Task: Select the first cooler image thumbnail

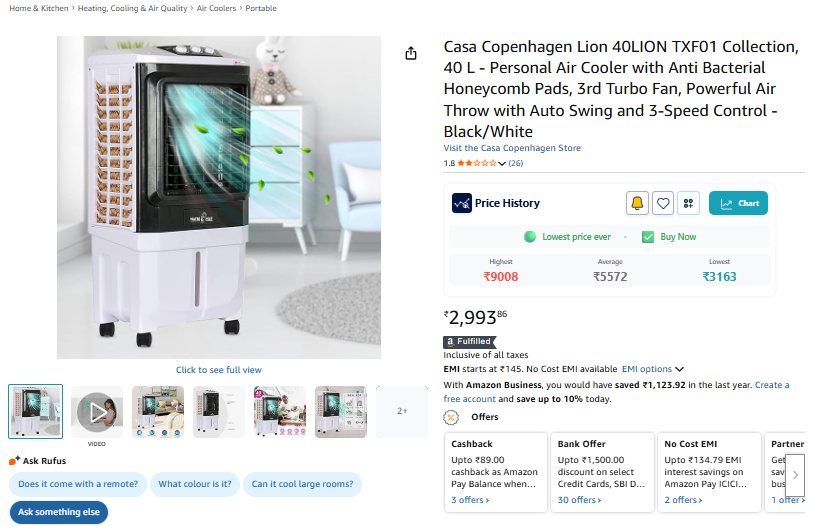Action: 36,412
